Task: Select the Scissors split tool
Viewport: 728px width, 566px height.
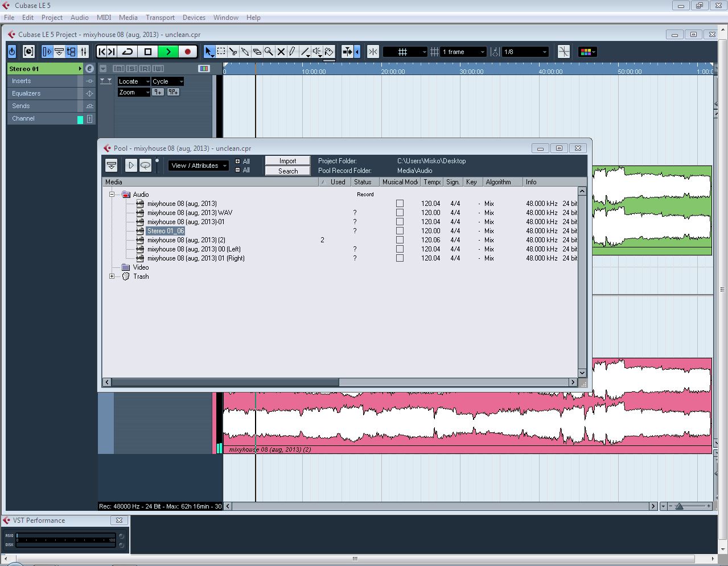Action: click(x=233, y=52)
